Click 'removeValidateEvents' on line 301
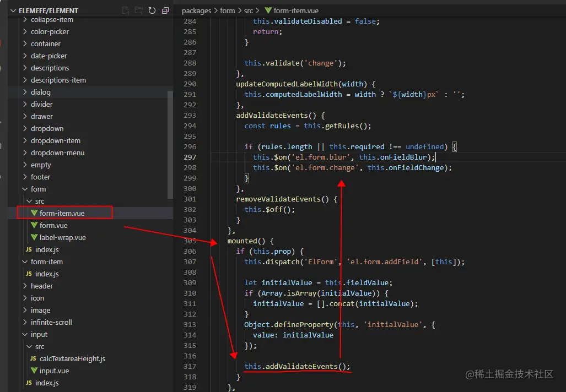Viewport: 566px width, 392px height. (x=278, y=199)
